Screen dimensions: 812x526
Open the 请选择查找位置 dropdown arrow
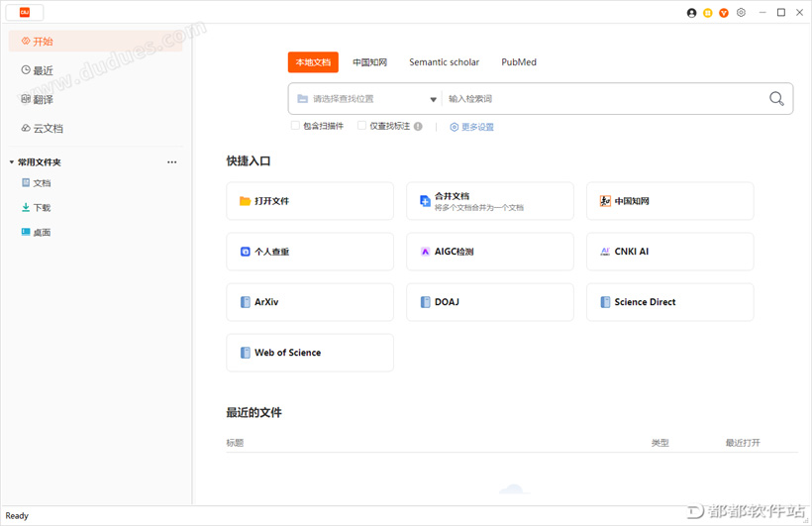point(434,99)
